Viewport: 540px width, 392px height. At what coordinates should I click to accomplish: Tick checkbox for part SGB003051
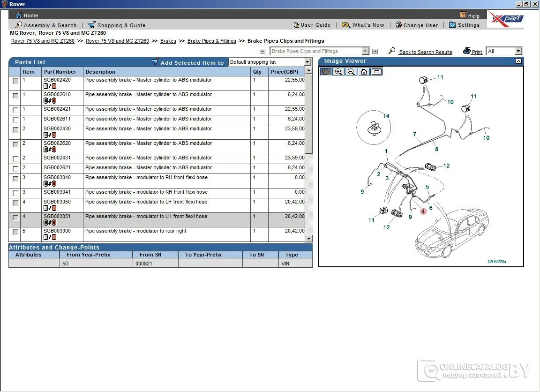point(15,218)
